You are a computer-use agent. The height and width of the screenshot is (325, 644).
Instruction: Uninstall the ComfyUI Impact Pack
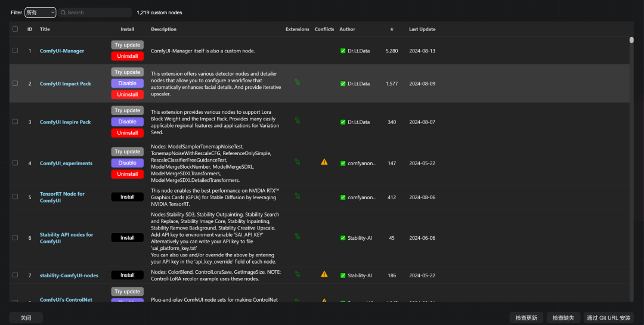tap(127, 94)
